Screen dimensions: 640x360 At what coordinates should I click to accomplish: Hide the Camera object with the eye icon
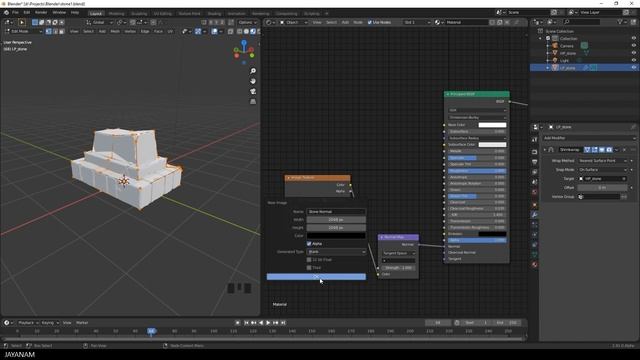click(633, 46)
